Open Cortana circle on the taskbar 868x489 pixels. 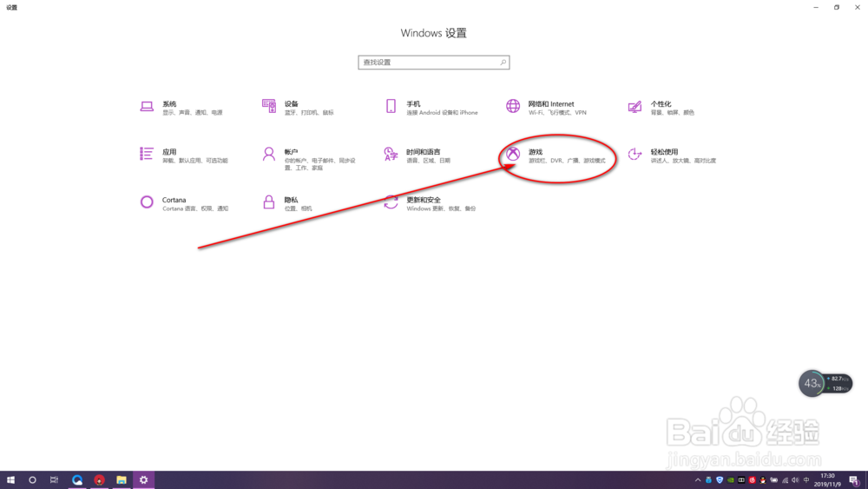point(32,480)
